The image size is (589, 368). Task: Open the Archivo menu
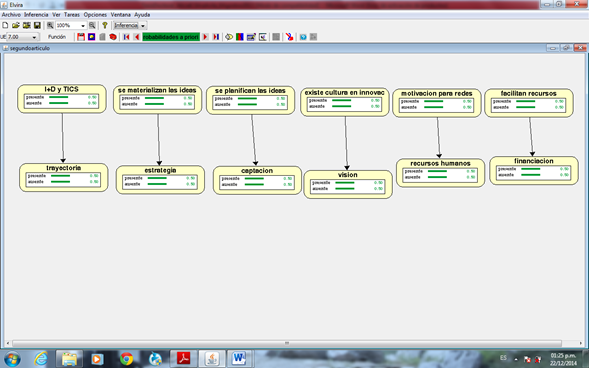click(11, 15)
